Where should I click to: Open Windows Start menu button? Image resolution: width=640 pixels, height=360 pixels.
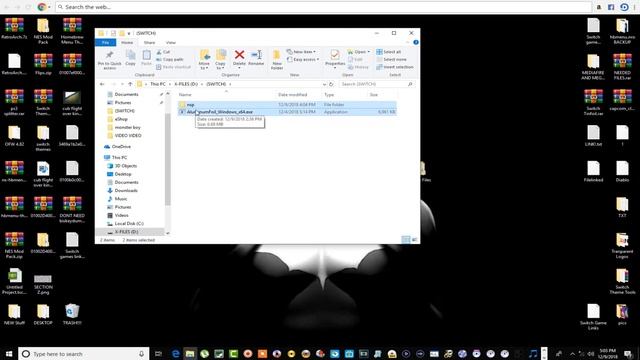(9, 353)
